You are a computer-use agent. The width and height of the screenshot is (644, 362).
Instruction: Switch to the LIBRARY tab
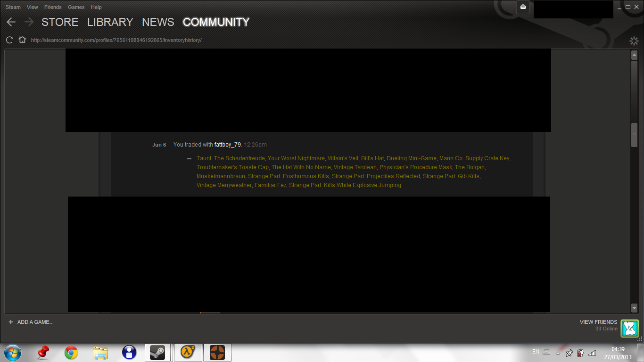110,22
